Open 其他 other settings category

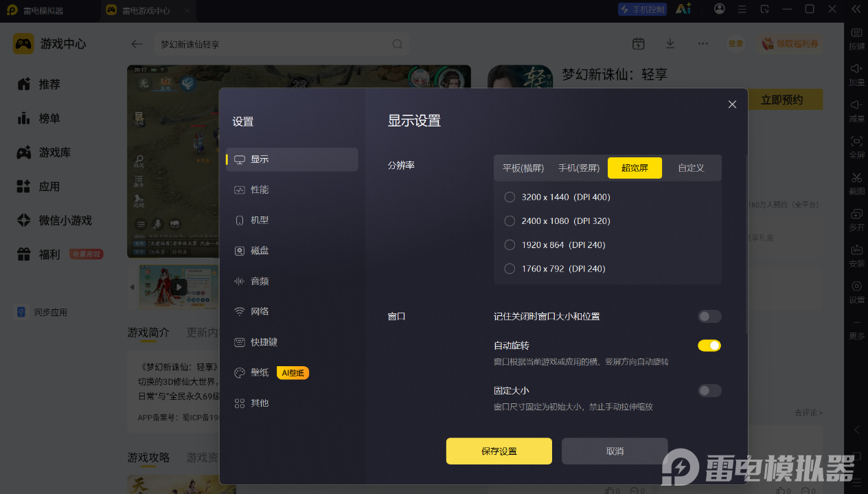point(292,403)
